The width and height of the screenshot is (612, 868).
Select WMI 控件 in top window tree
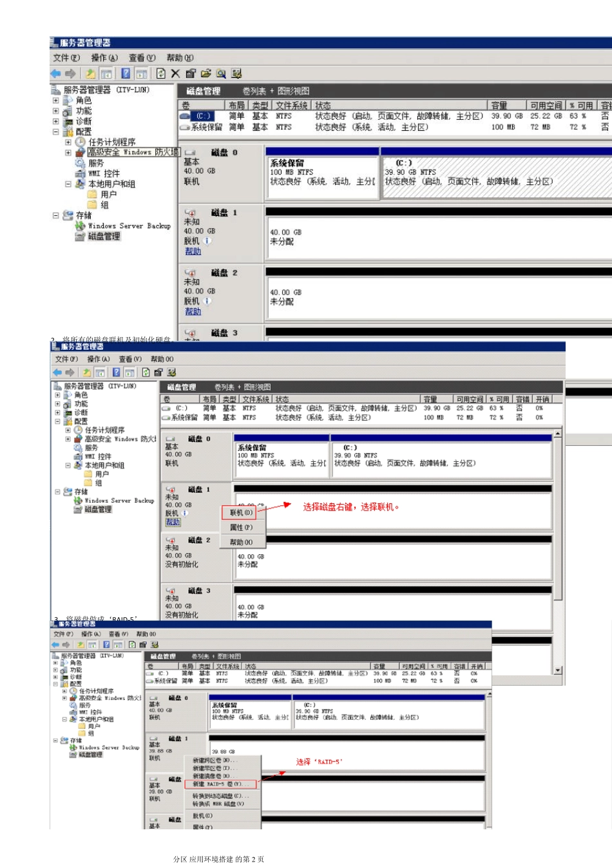coord(104,173)
